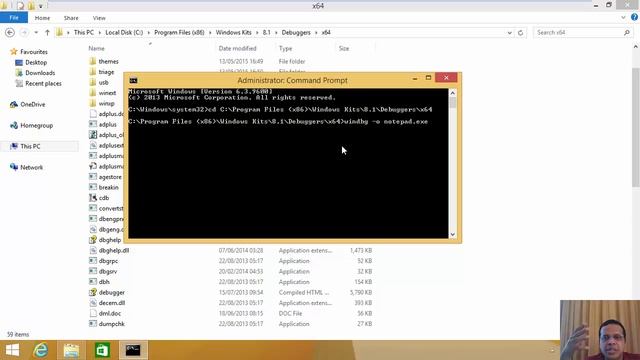640x360 pixels.
Task: Select Program Files (x86) breadcrumb
Action: pyautogui.click(x=179, y=32)
